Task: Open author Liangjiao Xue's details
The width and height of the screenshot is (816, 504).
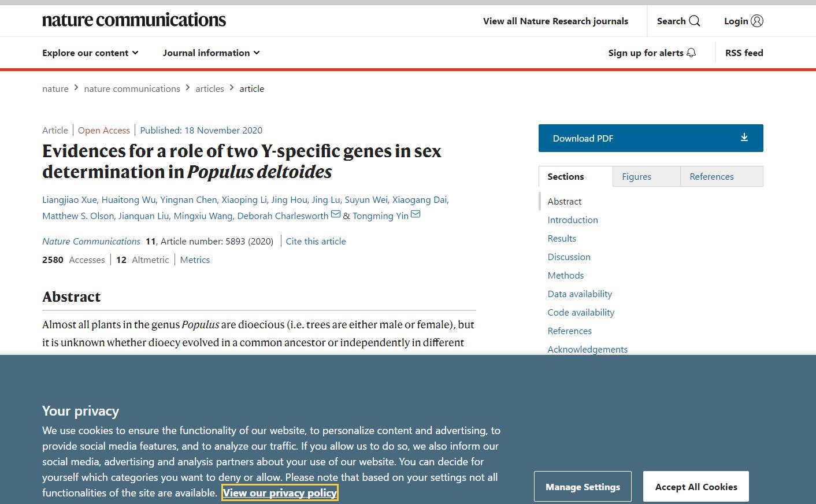Action: click(x=69, y=199)
